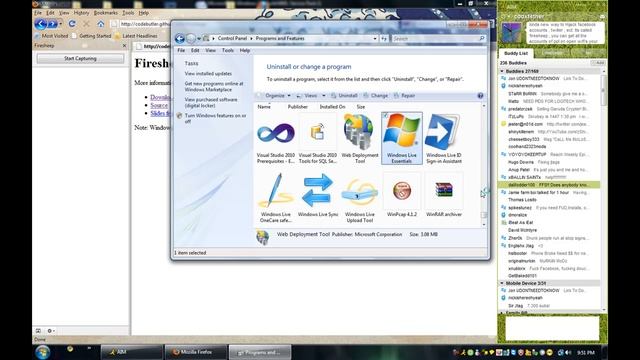Click the Forward arrow in Programs and Features
Screen dimensions: 640x360
tap(191, 38)
